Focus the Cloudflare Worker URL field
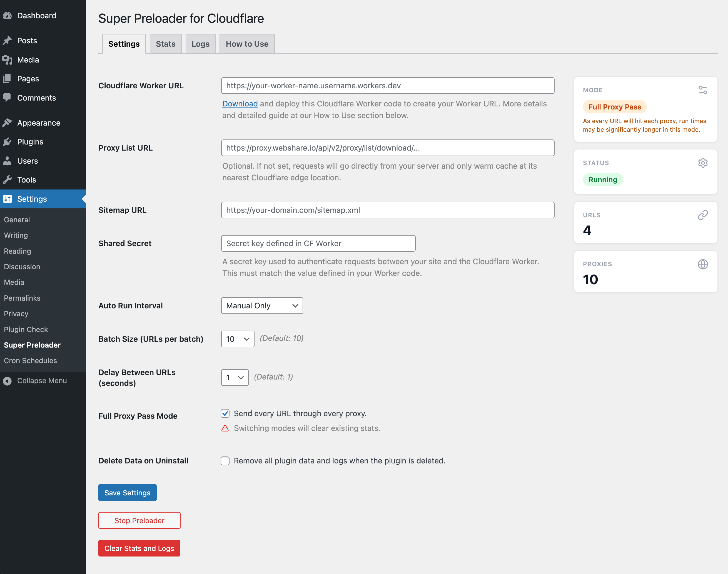This screenshot has height=574, width=728. pyautogui.click(x=388, y=86)
